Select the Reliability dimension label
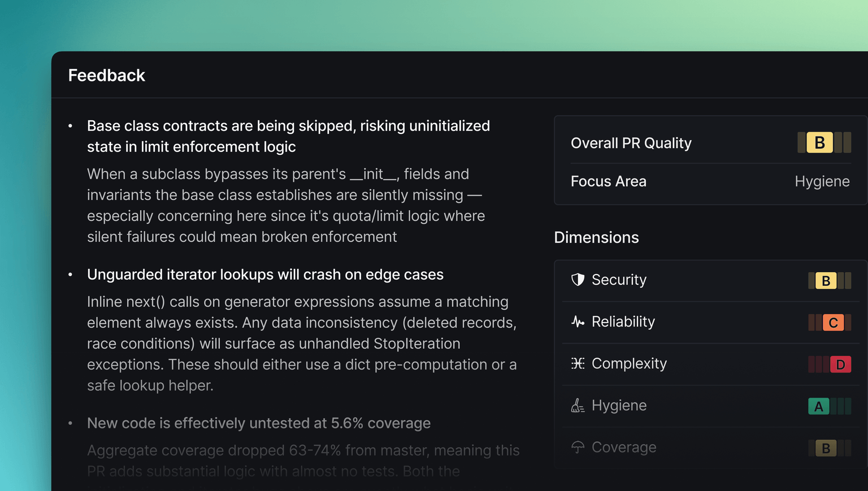The image size is (868, 491). coord(623,322)
